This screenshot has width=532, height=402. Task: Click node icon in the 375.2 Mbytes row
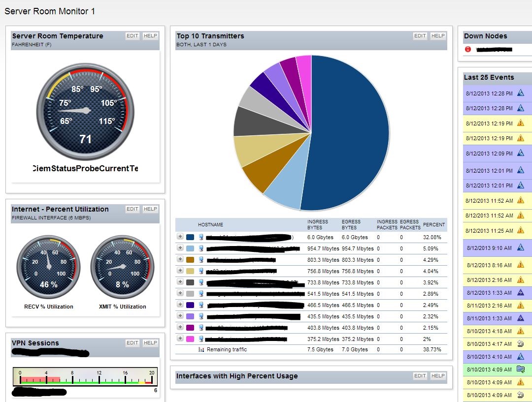tap(201, 339)
